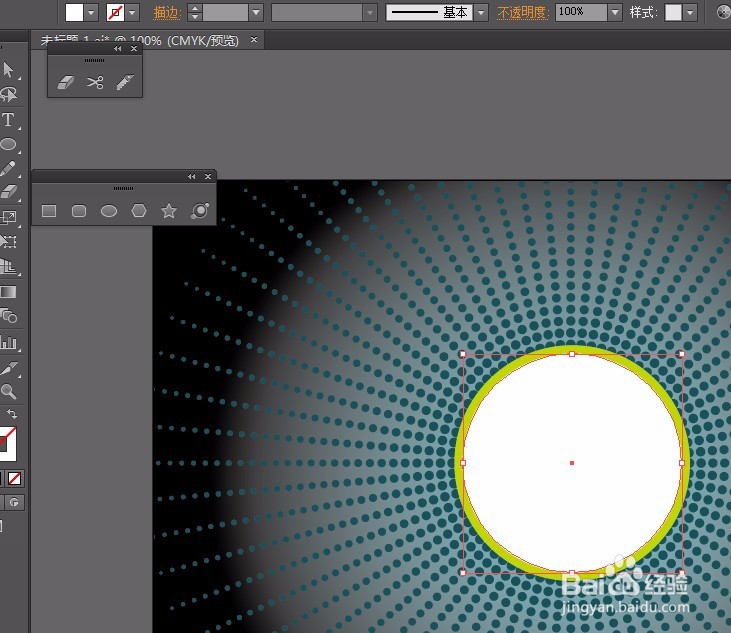Pick Flare tool in shape panel
Image resolution: width=731 pixels, height=633 pixels.
click(x=200, y=211)
